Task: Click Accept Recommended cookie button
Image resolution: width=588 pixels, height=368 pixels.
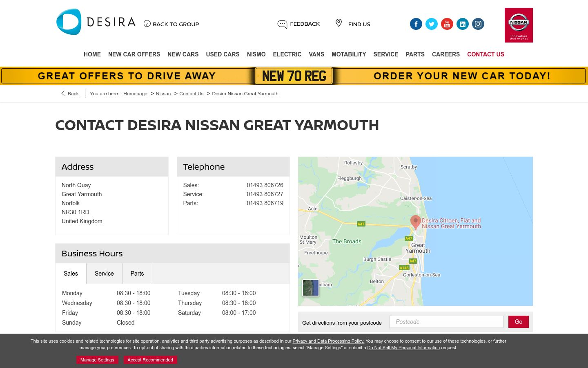Action: click(x=150, y=360)
